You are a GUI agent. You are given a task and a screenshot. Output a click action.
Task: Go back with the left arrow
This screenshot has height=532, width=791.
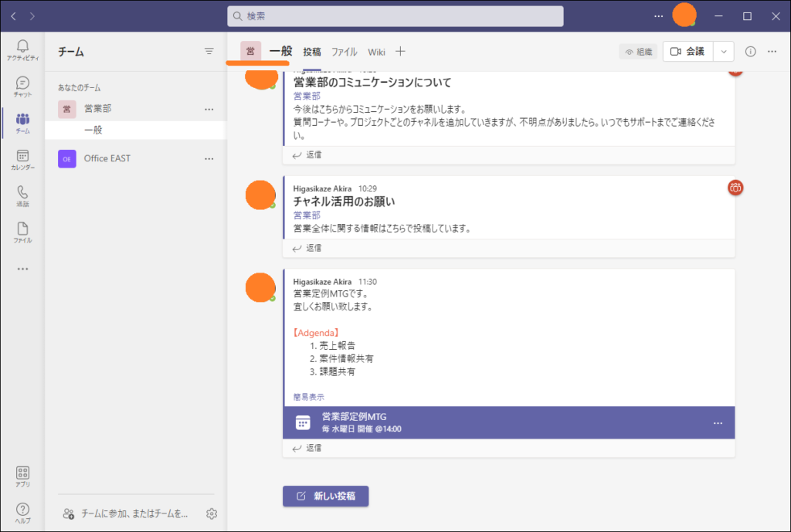[14, 17]
